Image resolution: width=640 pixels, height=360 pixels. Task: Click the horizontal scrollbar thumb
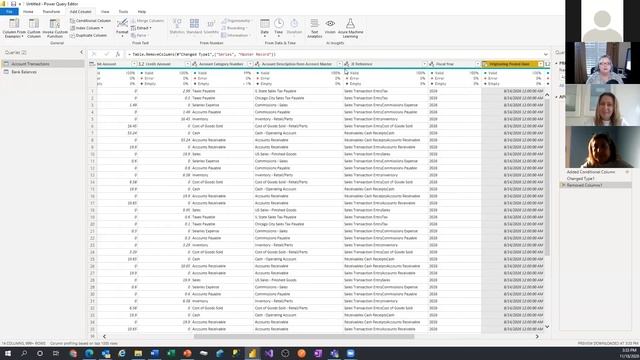304,336
